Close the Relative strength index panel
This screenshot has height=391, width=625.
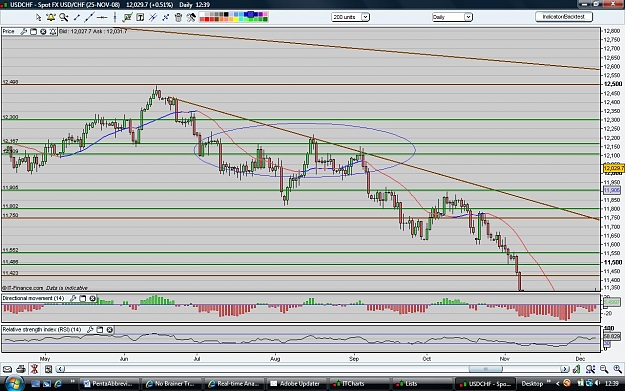point(110,330)
